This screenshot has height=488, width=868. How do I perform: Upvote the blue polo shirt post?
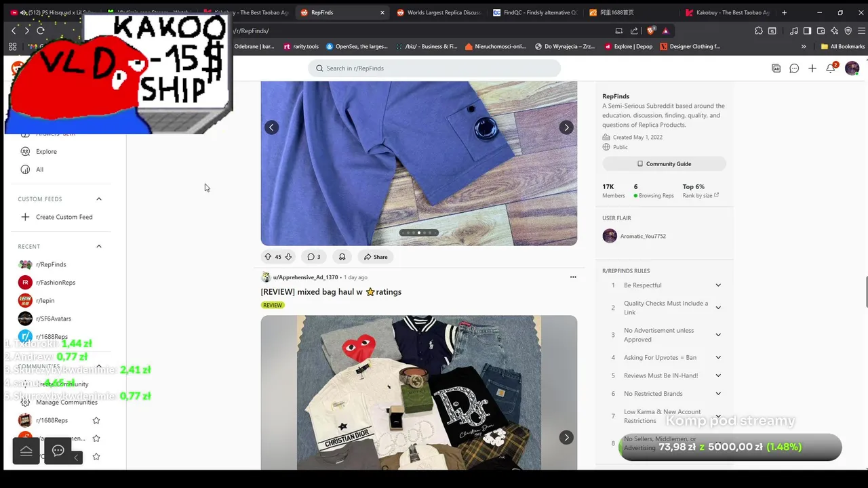point(268,257)
